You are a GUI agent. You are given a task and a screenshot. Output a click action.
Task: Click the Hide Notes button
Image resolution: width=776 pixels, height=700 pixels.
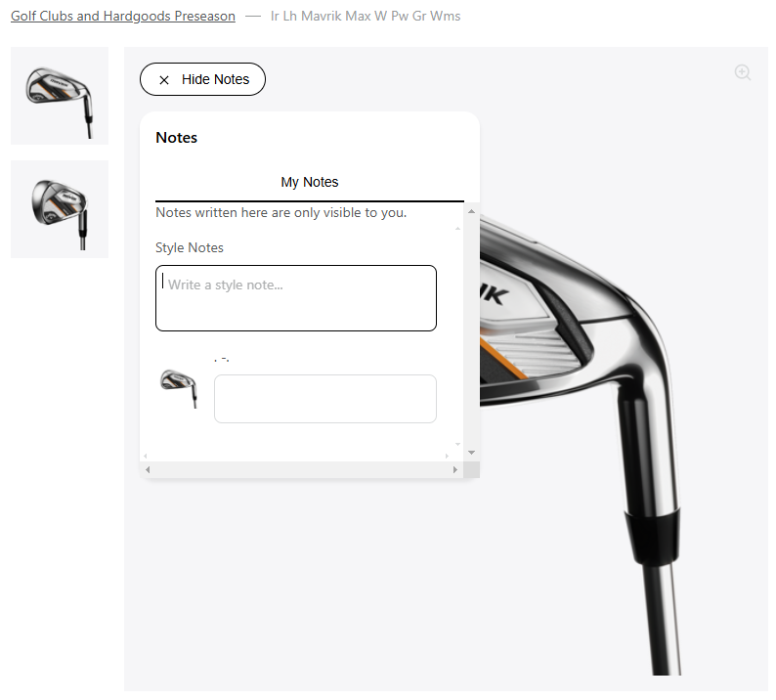click(x=202, y=79)
